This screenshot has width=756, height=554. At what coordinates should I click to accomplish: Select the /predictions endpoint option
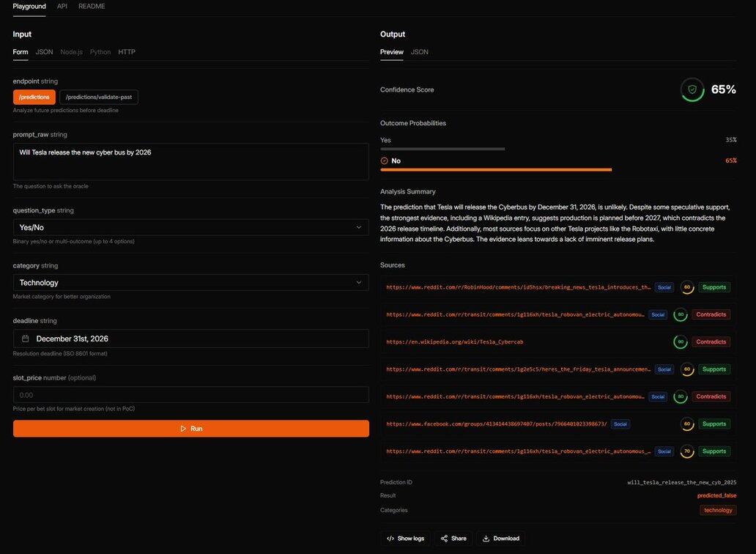[x=34, y=97]
